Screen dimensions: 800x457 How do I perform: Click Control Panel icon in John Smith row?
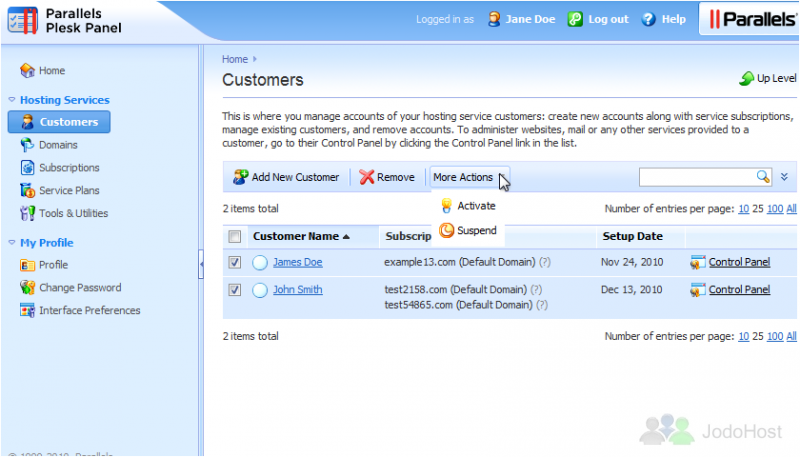click(697, 290)
